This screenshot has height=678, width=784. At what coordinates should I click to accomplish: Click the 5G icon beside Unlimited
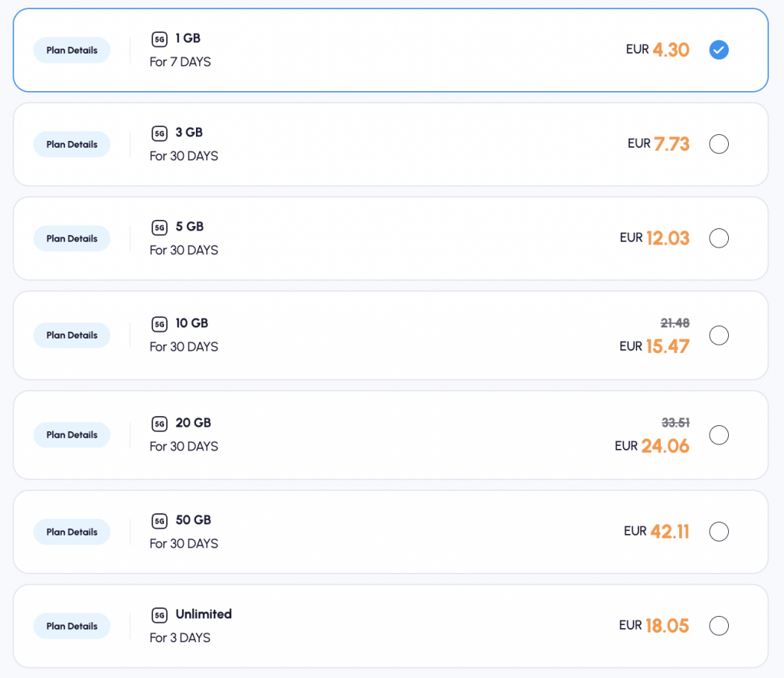tap(159, 615)
